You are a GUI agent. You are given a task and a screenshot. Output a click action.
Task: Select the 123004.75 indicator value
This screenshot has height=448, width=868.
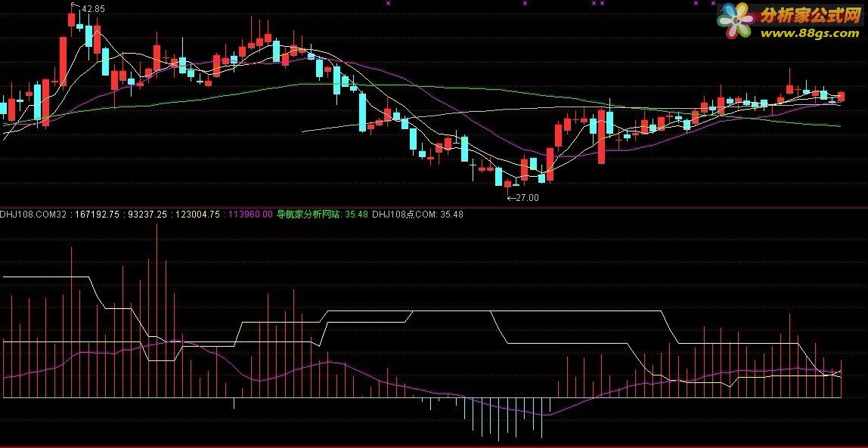(198, 215)
